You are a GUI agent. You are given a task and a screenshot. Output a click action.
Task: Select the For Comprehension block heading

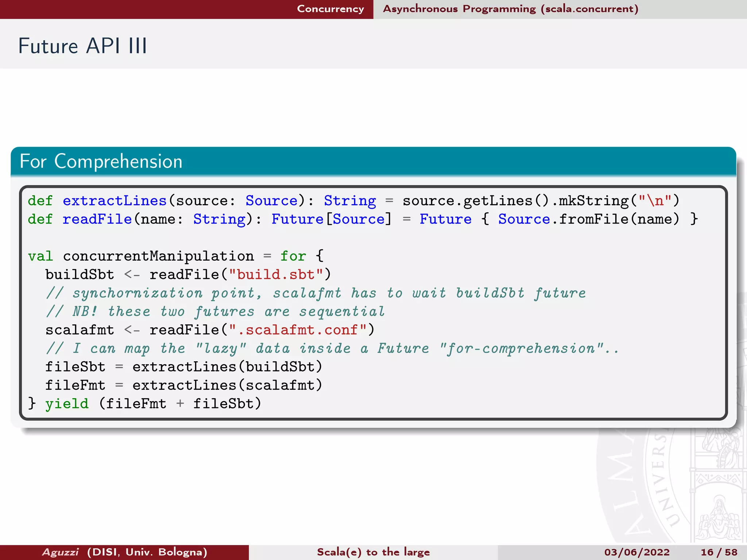(x=101, y=161)
